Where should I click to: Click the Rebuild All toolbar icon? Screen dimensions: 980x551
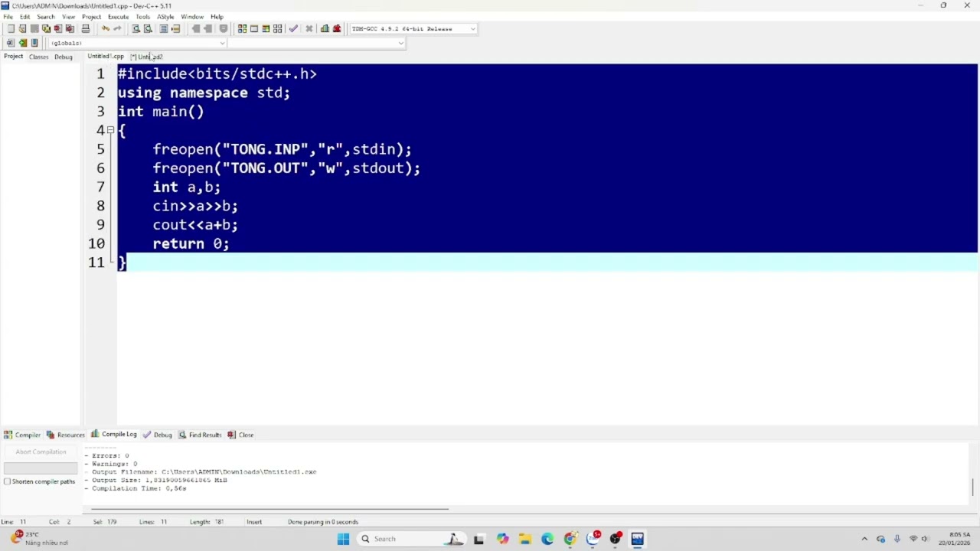click(278, 28)
